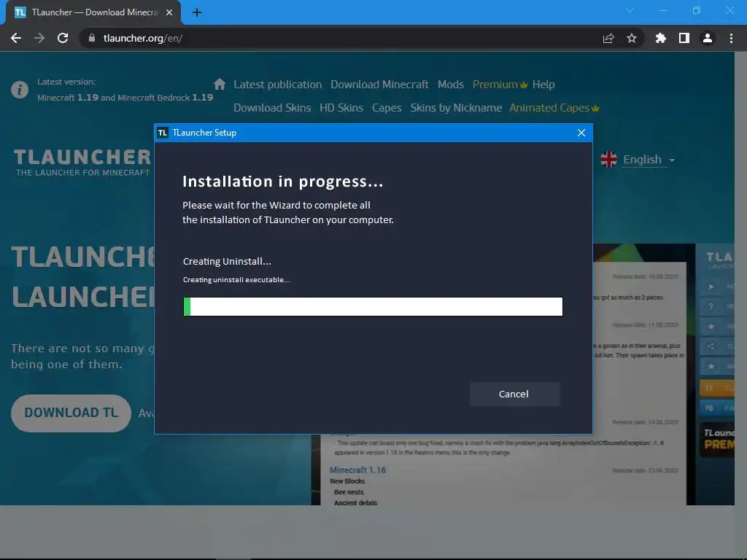This screenshot has width=747, height=560.
Task: Click the 'Bee nests' changelog line
Action: (x=349, y=492)
